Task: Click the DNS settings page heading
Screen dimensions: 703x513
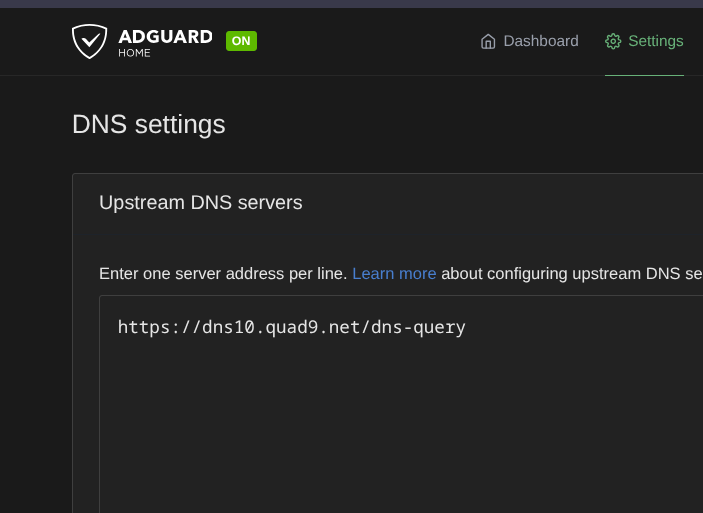Action: pyautogui.click(x=149, y=125)
